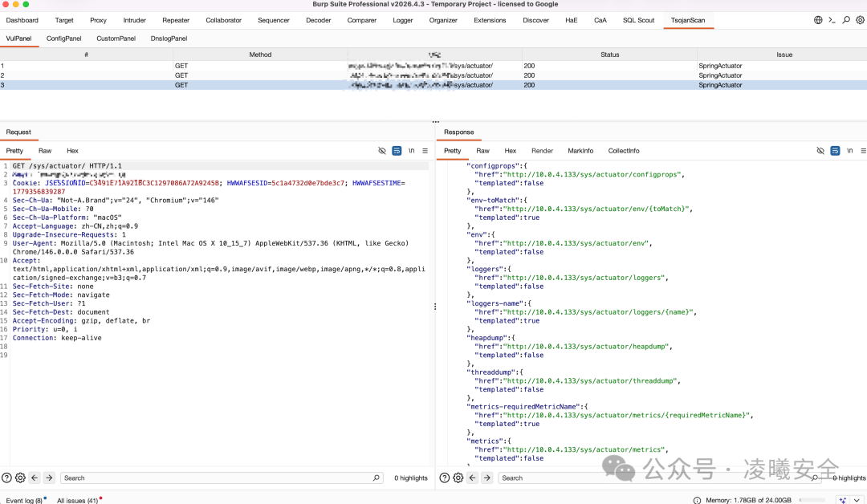Go to next match in Request search
Screen dimensions: 867x504
coord(49,478)
